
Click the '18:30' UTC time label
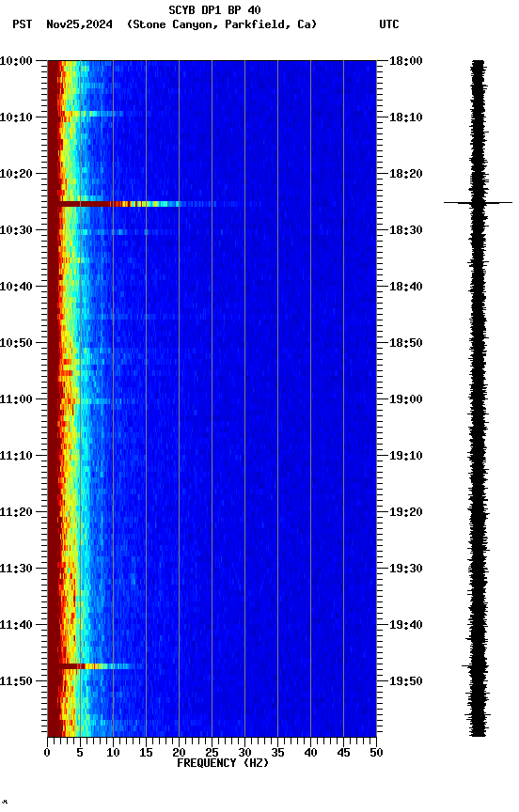(406, 230)
